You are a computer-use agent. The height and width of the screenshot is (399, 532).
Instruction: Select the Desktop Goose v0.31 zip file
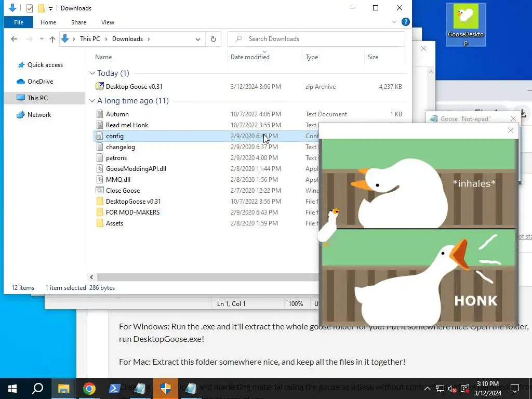coord(134,87)
